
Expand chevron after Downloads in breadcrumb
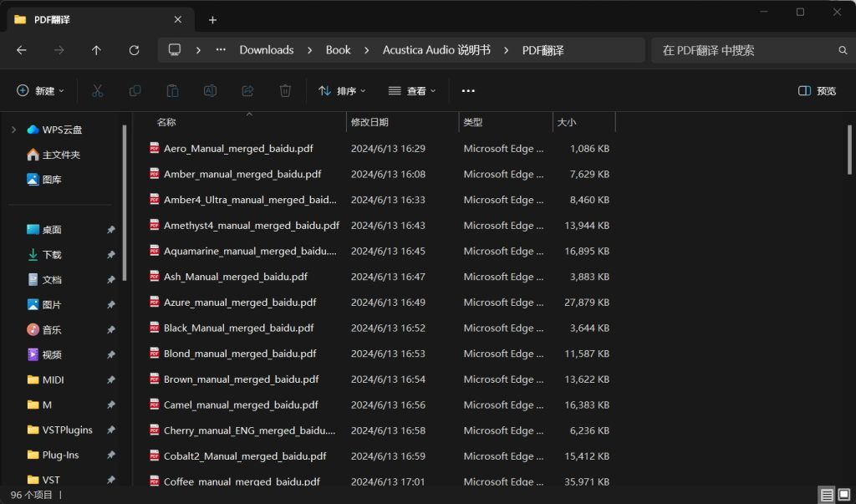[309, 50]
